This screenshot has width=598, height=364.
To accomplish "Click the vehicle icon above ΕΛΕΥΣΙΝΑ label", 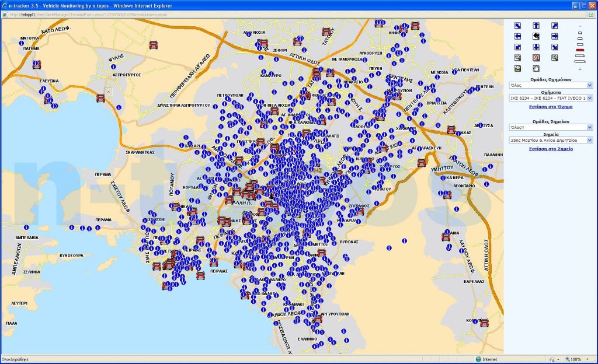I will tap(37, 64).
